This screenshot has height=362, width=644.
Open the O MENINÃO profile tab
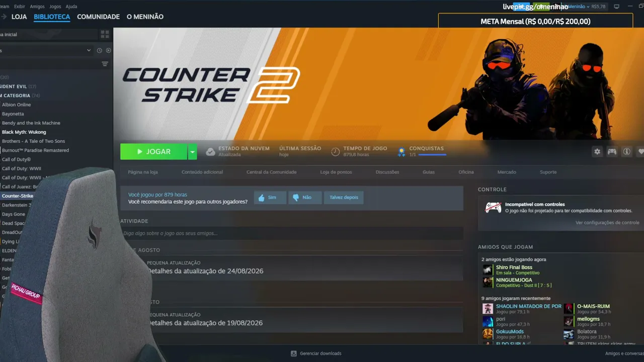pyautogui.click(x=145, y=17)
